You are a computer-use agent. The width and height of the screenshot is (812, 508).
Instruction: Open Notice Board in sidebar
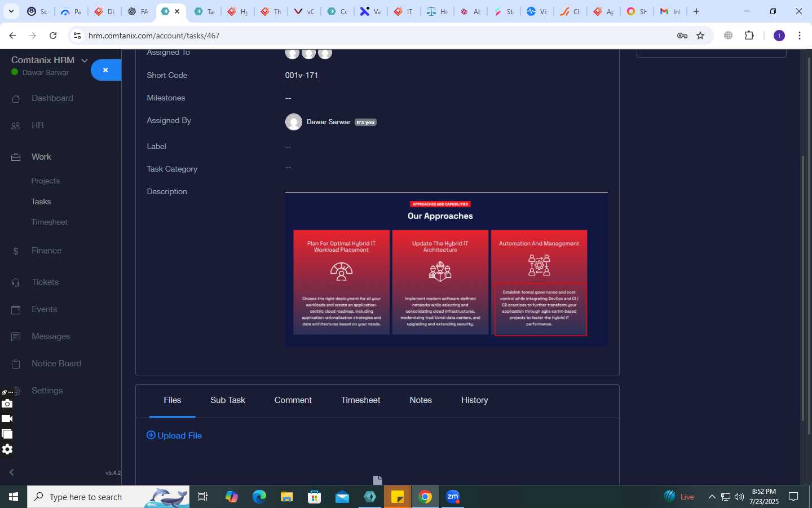[56, 364]
